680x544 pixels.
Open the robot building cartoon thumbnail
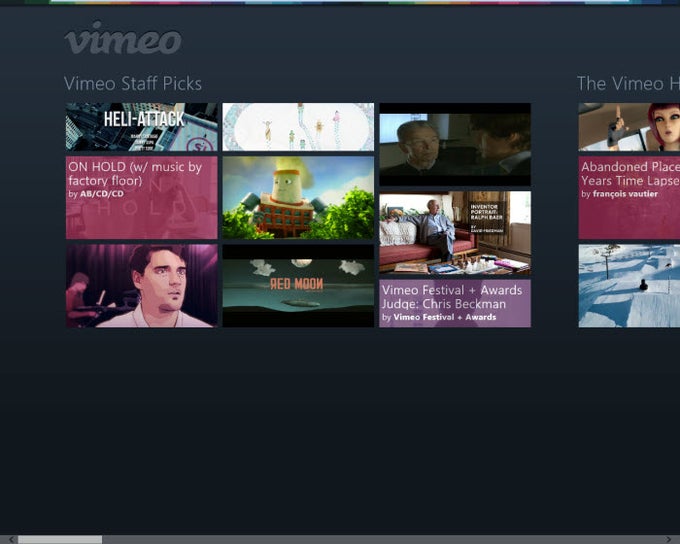[298, 198]
